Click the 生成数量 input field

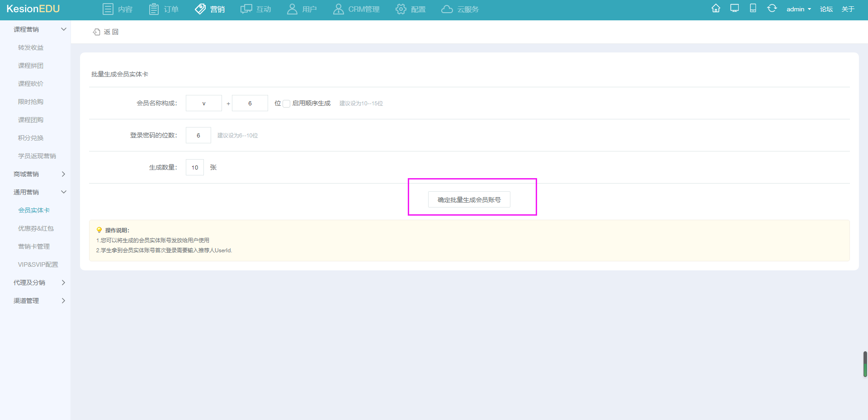(x=194, y=167)
